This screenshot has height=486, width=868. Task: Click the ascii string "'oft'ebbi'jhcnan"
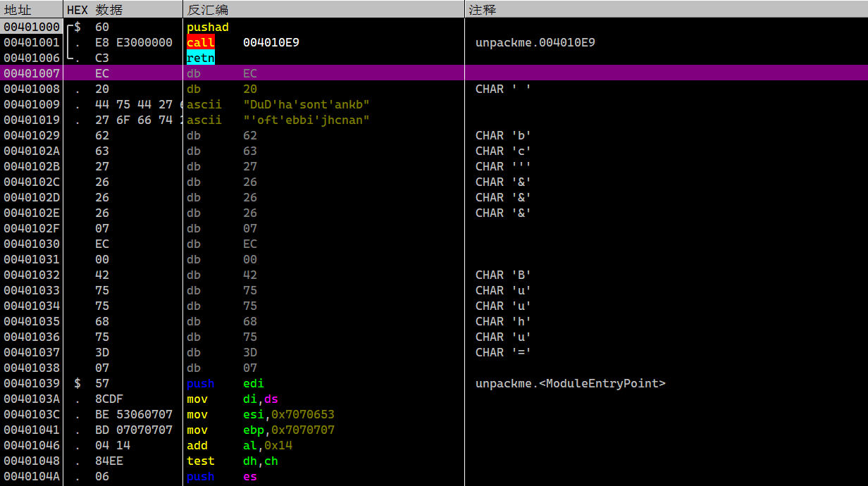(306, 120)
